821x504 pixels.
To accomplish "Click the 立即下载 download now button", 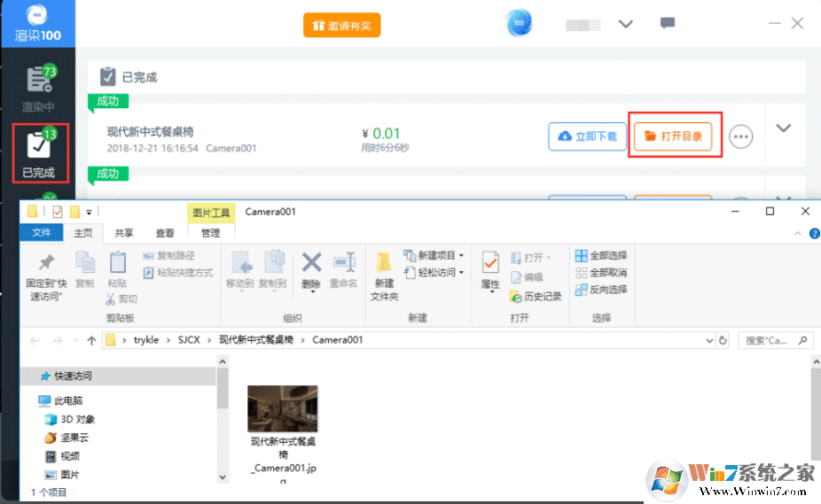I will tap(587, 136).
